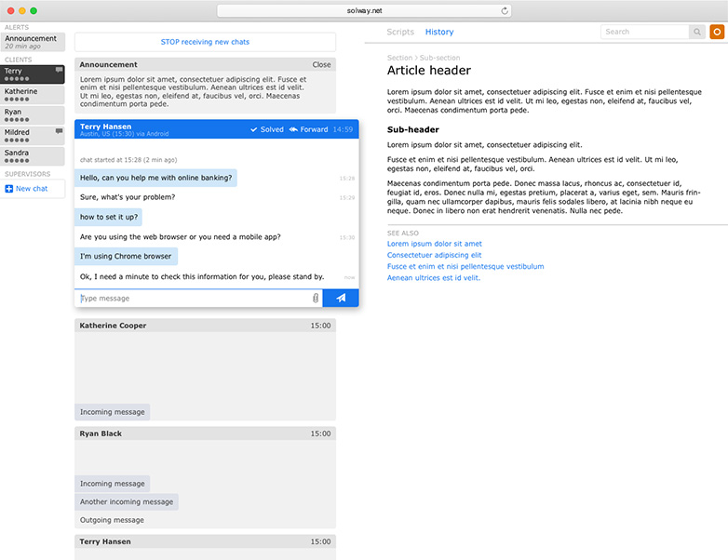This screenshot has width=728, height=560.
Task: Click the yellow macOS minimize window button
Action: [21, 10]
